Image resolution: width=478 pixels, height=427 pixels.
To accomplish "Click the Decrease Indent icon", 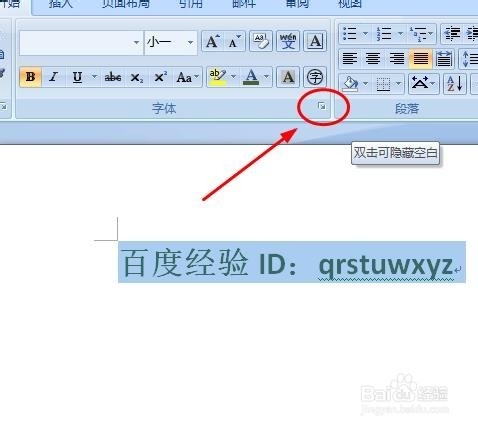I will (x=452, y=34).
